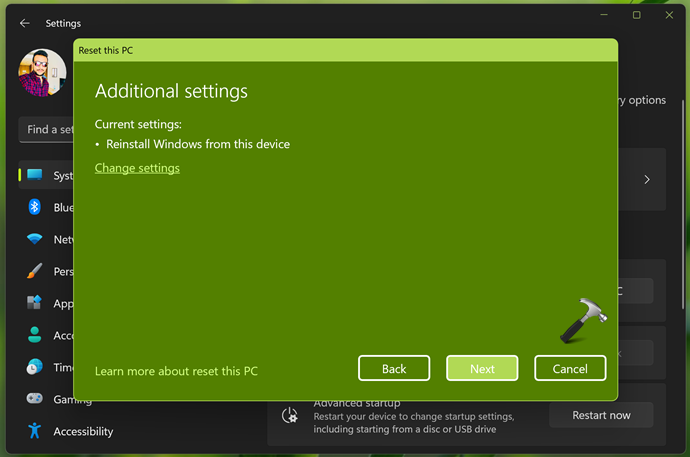
Task: Select the Accounts person icon
Action: (35, 335)
